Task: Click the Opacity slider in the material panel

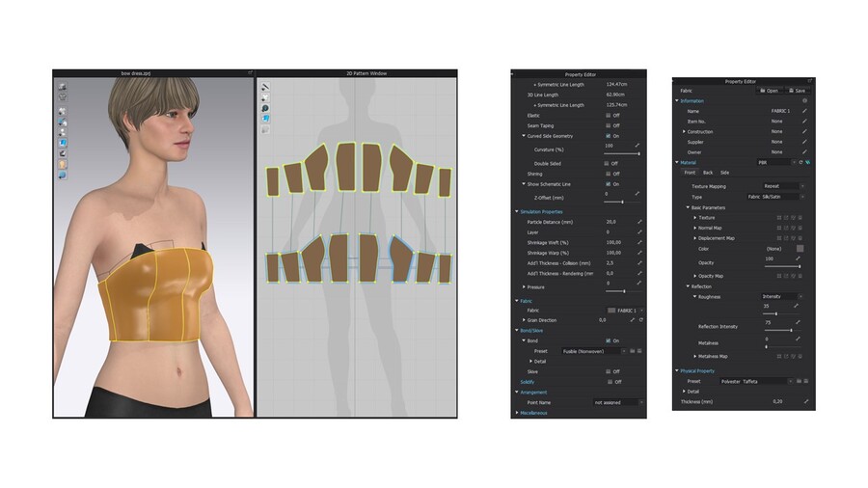Action: coord(783,267)
